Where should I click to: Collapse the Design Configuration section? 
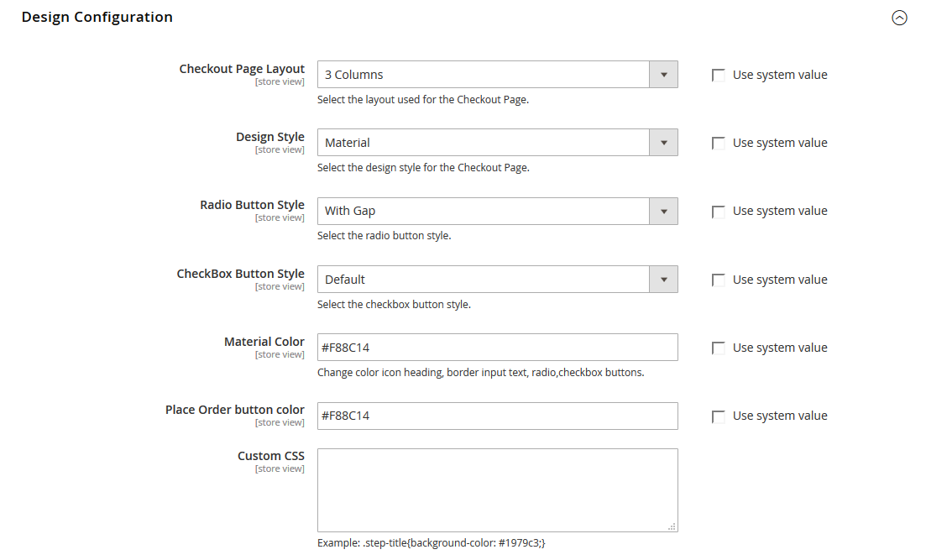[899, 18]
